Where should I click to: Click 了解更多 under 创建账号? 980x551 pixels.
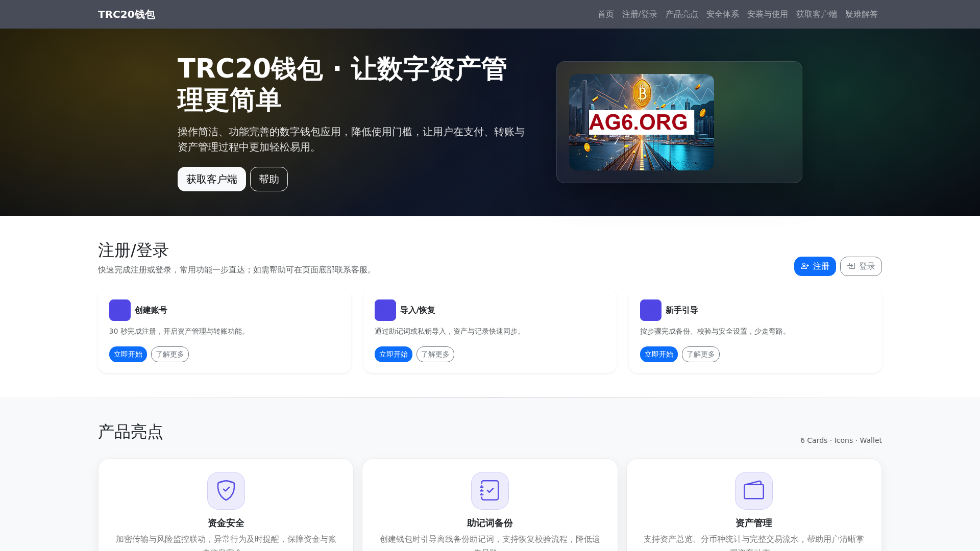point(170,355)
